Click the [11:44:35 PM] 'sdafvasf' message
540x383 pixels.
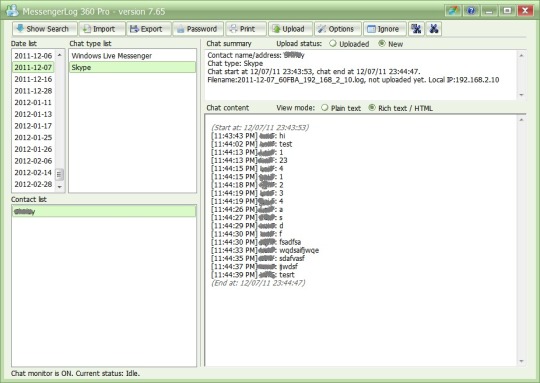coord(258,258)
